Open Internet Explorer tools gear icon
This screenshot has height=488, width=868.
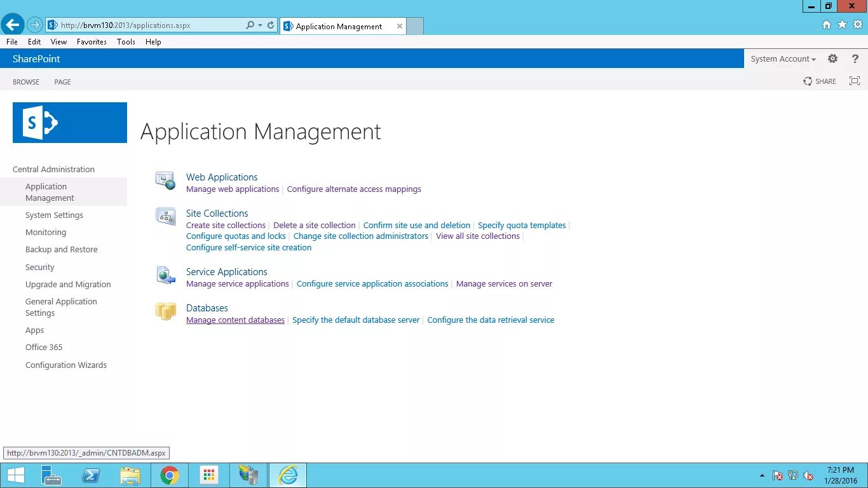pyautogui.click(x=858, y=25)
